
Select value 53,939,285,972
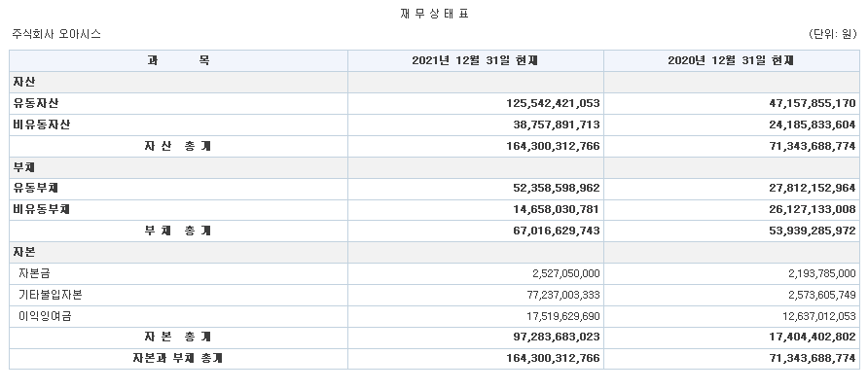coord(813,231)
